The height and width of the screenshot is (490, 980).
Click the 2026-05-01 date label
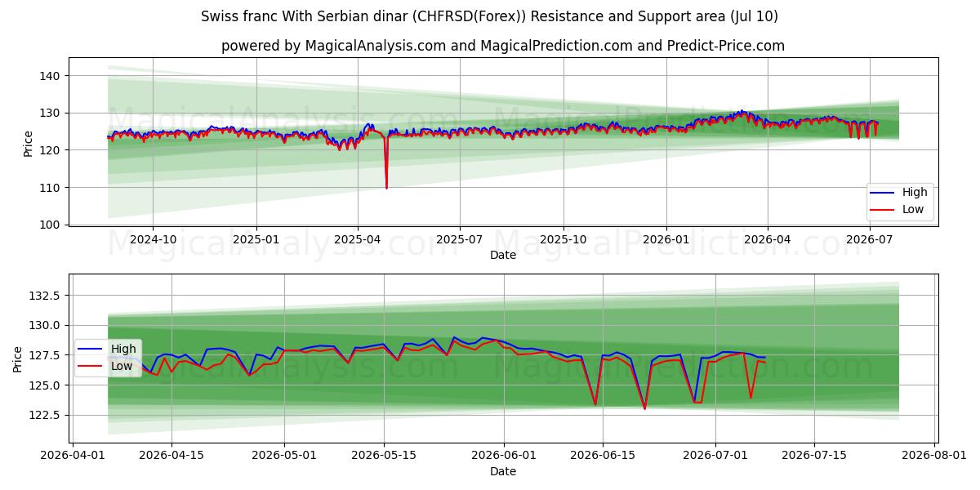(284, 456)
